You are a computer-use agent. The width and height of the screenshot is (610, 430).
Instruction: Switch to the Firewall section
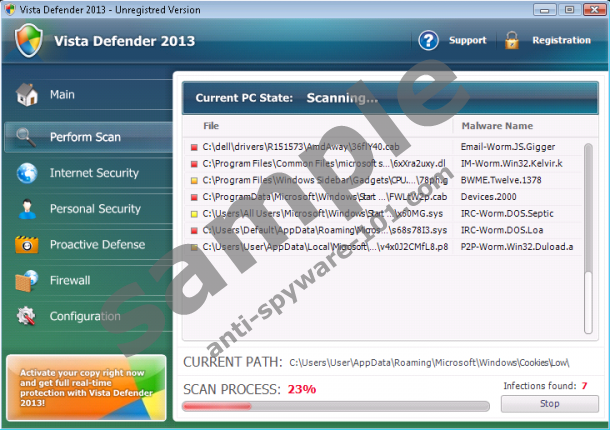pyautogui.click(x=70, y=281)
